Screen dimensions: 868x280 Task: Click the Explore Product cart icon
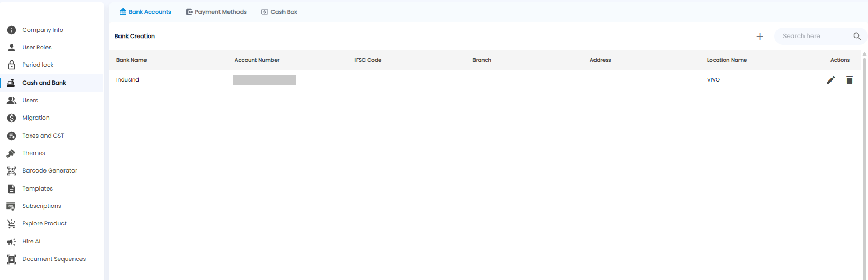click(x=11, y=224)
